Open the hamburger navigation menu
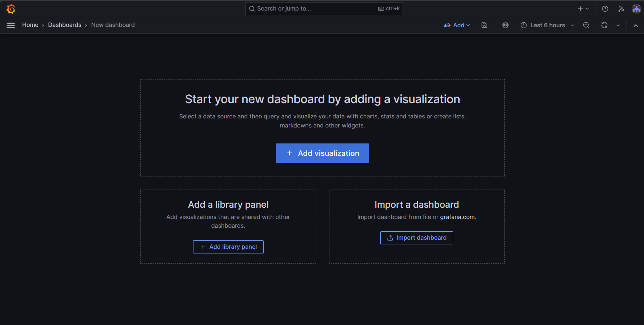Image resolution: width=644 pixels, height=325 pixels. click(11, 25)
